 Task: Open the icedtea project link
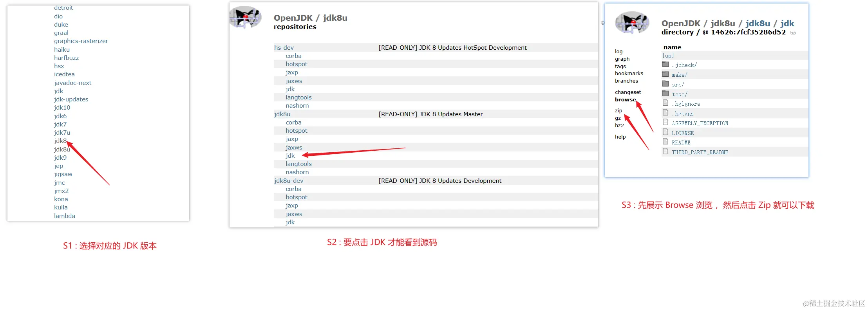pos(64,74)
